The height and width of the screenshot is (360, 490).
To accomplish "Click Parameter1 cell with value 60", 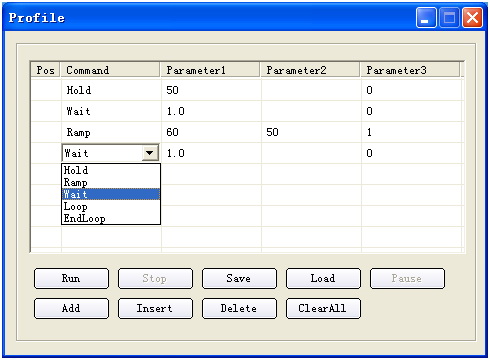I will click(x=211, y=132).
